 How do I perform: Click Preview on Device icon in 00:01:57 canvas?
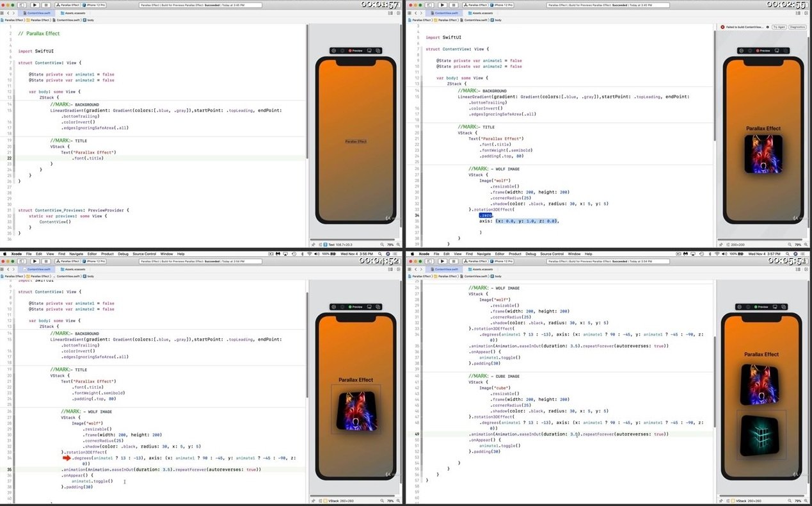369,51
